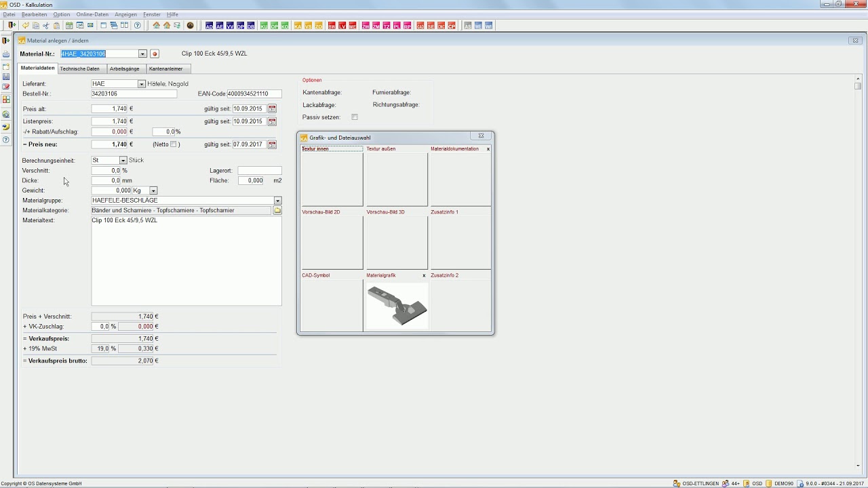This screenshot has width=868, height=488.
Task: Close the Grafik- und Dateiauswahl panel
Action: (481, 136)
